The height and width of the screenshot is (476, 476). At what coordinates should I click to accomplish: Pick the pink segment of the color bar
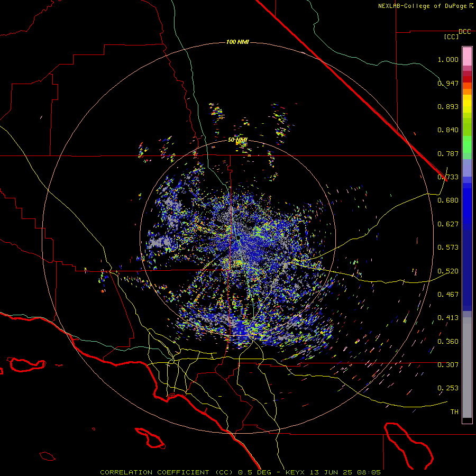pos(467,56)
